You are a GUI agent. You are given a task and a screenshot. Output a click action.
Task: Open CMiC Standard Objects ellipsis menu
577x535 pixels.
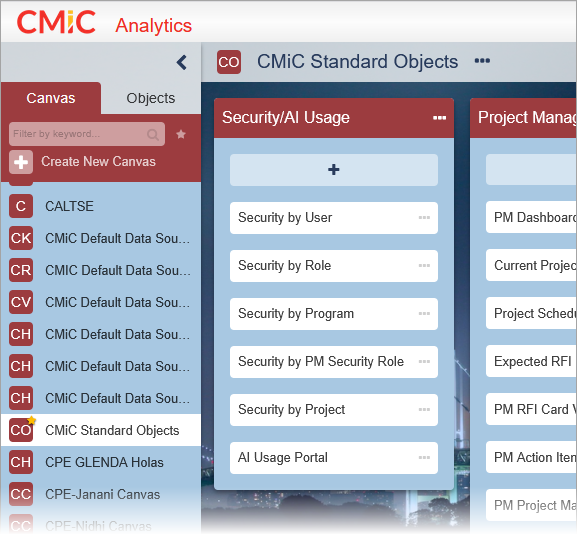482,61
